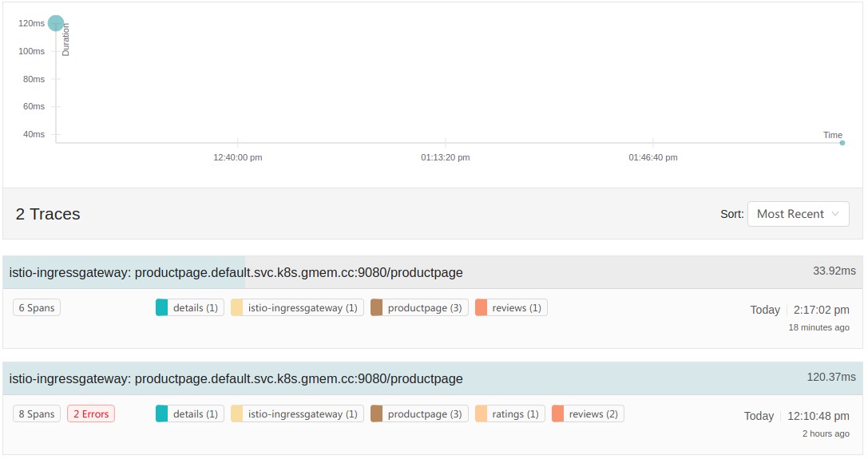Image resolution: width=868 pixels, height=459 pixels.
Task: Click the 6 Spans badge
Action: pyautogui.click(x=37, y=307)
